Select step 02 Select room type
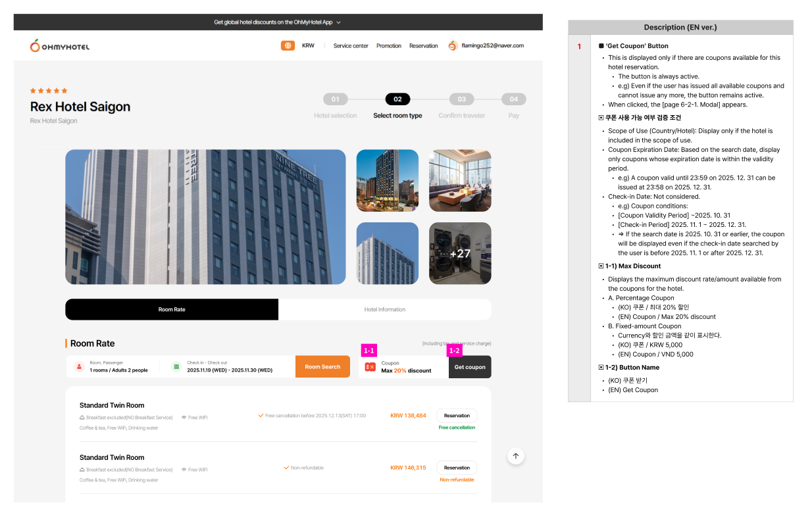 click(x=397, y=99)
